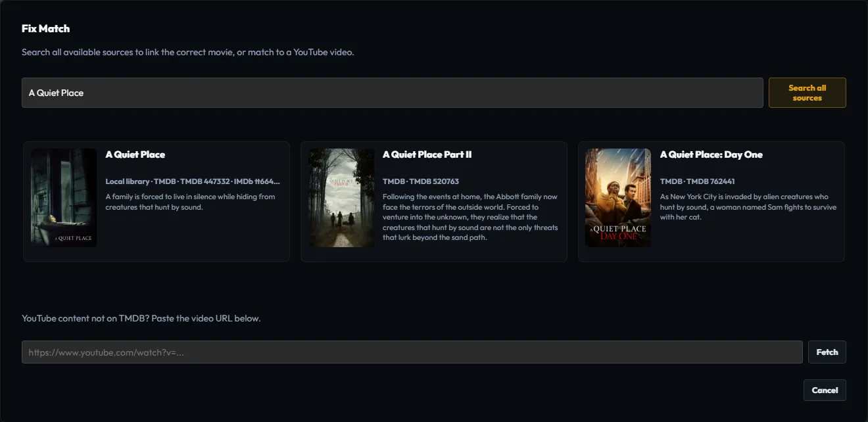Cancel the Fix Match dialog
The height and width of the screenshot is (422, 868).
point(825,390)
